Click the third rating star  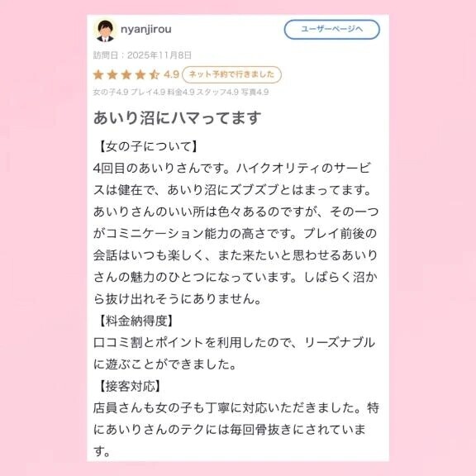(x=126, y=74)
